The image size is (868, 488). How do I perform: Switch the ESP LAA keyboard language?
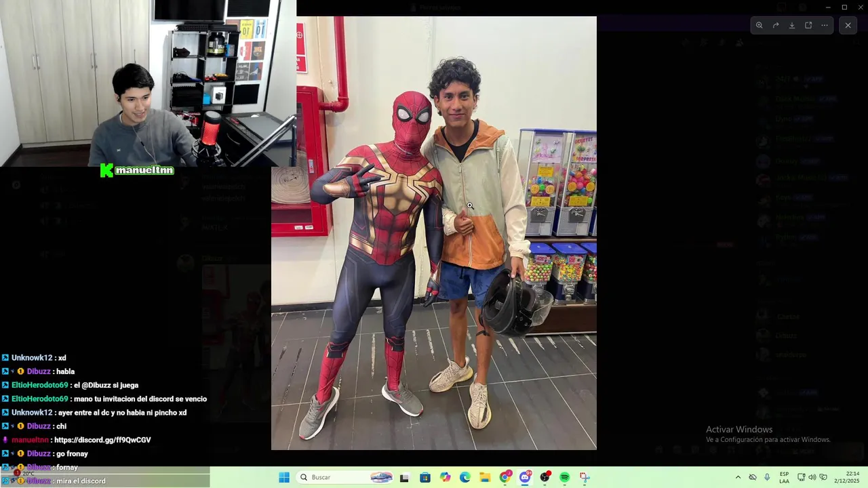[x=784, y=477]
